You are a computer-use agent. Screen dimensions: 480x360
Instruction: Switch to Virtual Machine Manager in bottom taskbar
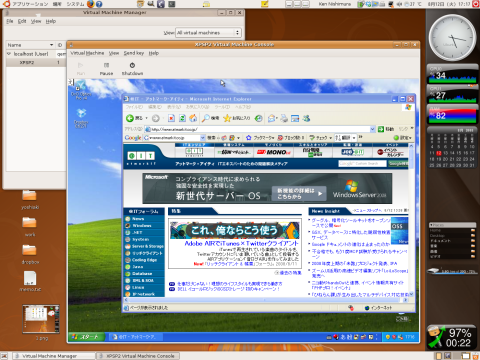pyautogui.click(x=54, y=356)
